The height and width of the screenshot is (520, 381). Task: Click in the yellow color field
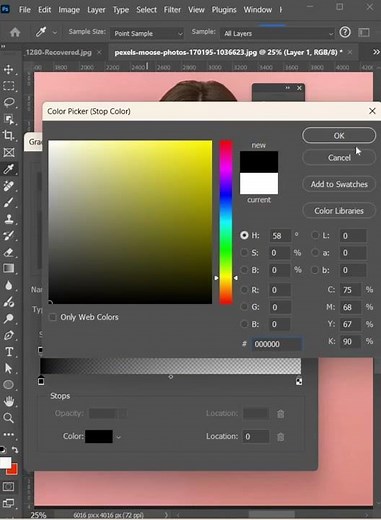130,222
